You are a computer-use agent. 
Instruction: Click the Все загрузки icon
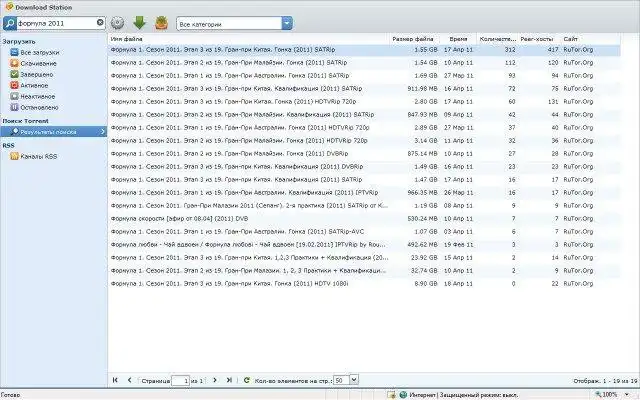(14, 52)
